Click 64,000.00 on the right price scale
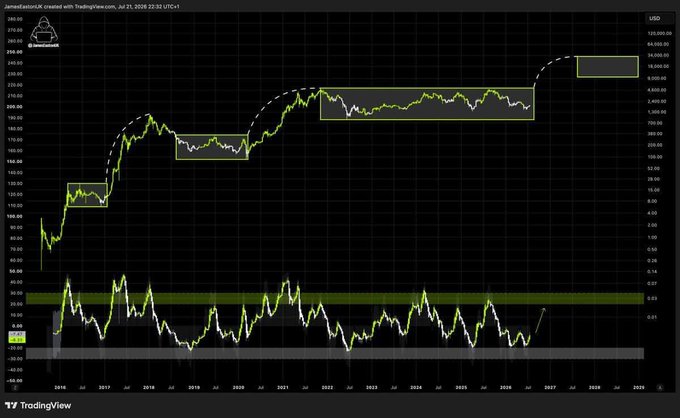 tap(658, 44)
